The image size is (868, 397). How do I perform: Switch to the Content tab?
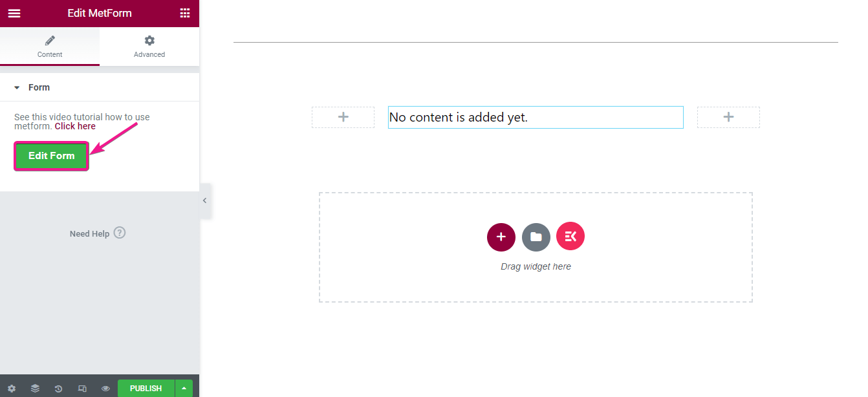pyautogui.click(x=50, y=47)
